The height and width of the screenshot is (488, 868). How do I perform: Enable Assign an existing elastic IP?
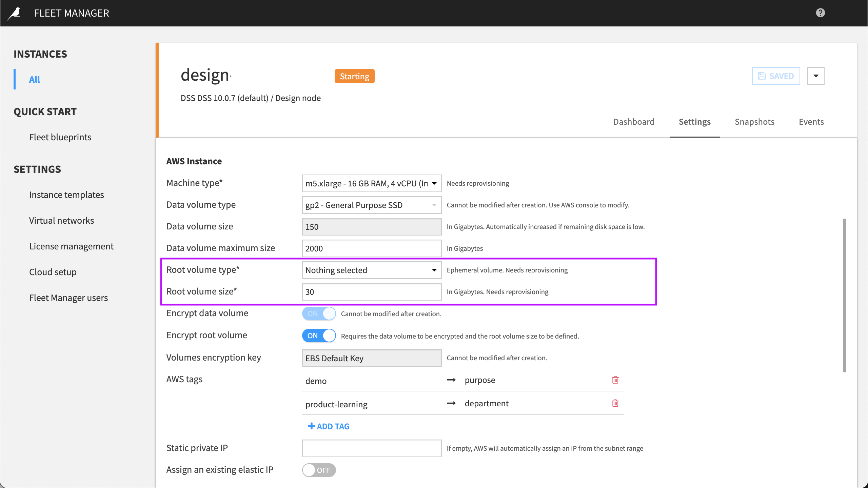[318, 470]
